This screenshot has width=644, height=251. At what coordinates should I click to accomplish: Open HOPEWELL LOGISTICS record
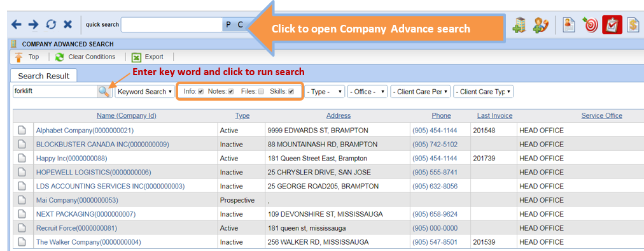[94, 173]
